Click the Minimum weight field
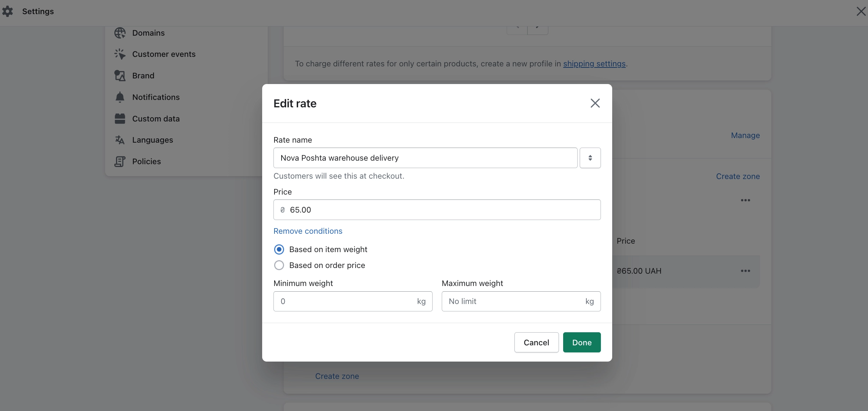Screen dimensions: 868x411 click(353, 301)
